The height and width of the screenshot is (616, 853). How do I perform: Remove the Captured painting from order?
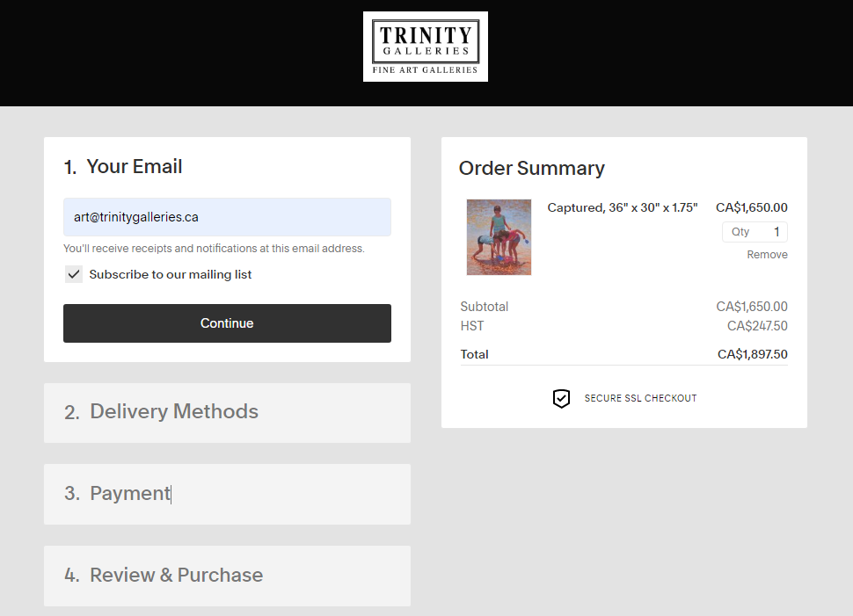point(767,255)
